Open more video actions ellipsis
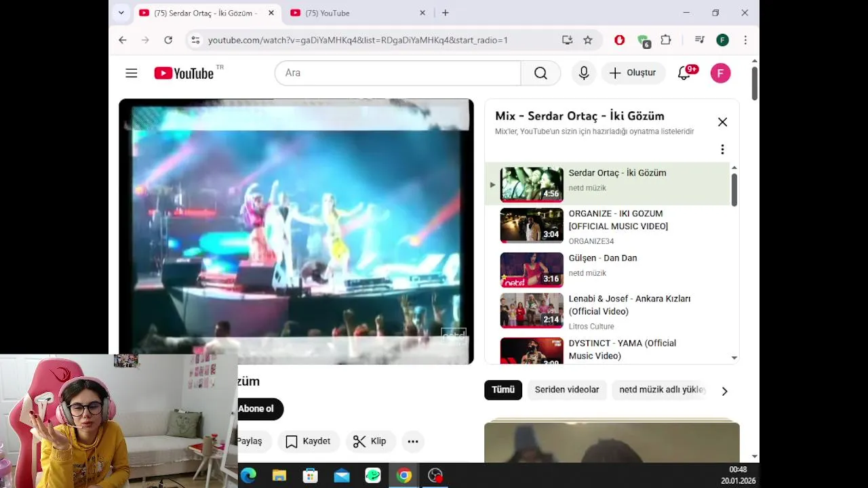Screen dimensions: 868x488 413,441
